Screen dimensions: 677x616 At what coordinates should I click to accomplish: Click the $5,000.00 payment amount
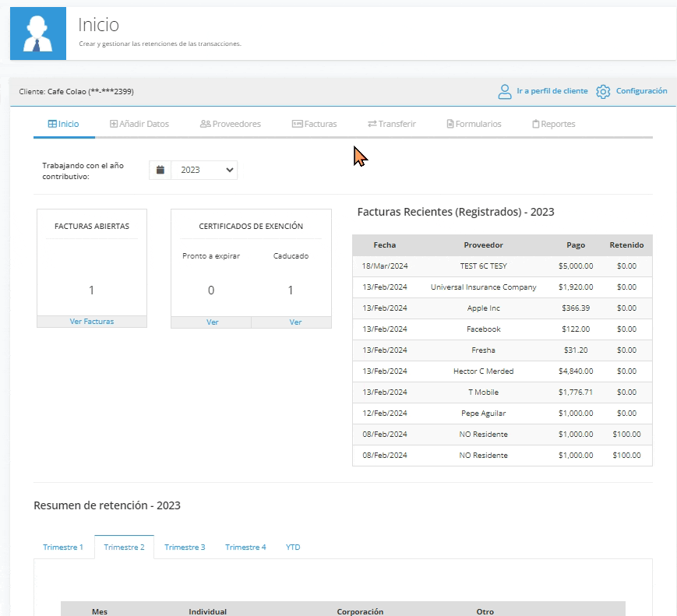point(576,266)
